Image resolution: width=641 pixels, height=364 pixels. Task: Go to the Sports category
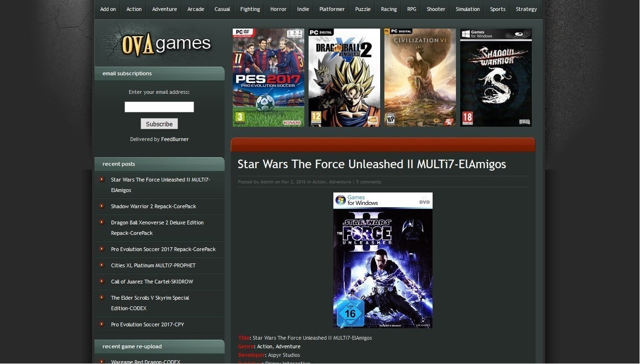point(497,9)
